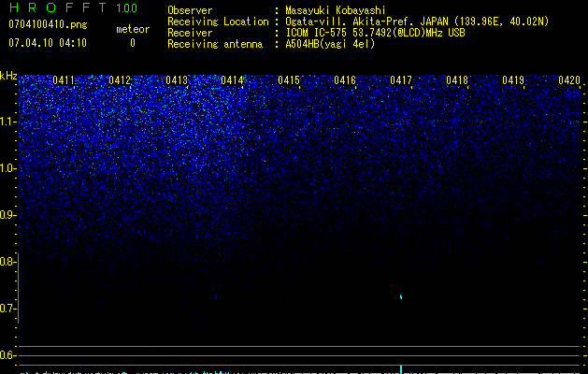Click the 0411 time marker
The height and width of the screenshot is (374, 588).
pyautogui.click(x=64, y=80)
